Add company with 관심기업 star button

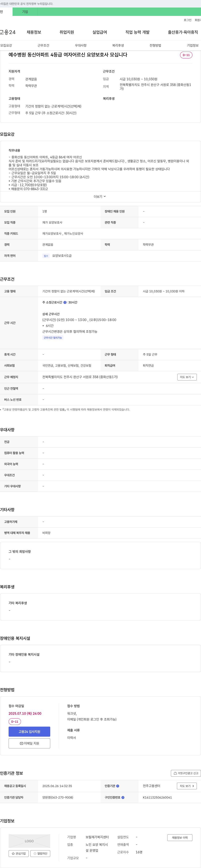19,854
